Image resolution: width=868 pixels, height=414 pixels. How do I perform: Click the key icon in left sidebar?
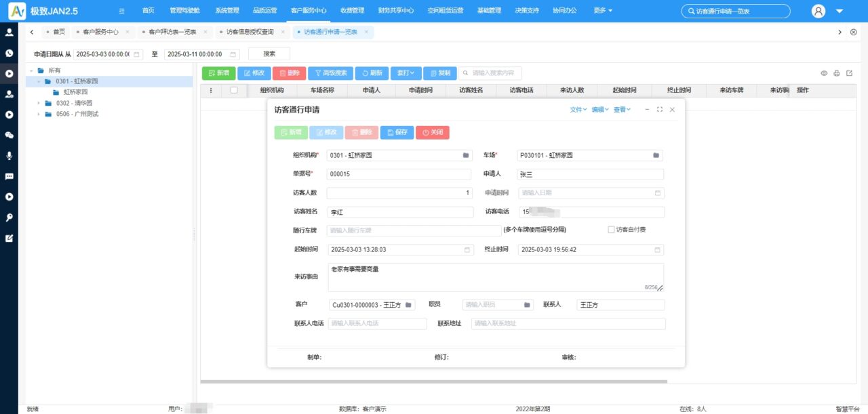click(9, 218)
